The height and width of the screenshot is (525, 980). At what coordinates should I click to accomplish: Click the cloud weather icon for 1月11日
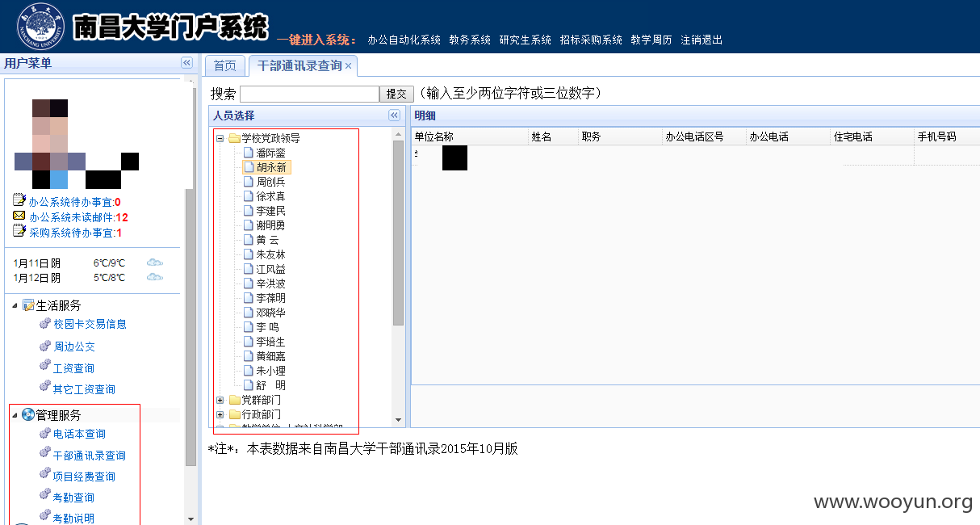tap(155, 262)
